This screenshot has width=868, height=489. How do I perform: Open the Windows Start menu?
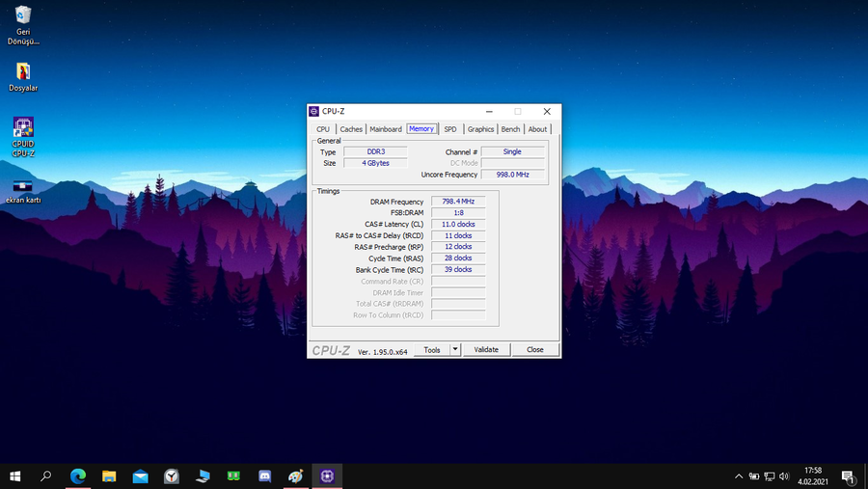pos(14,476)
